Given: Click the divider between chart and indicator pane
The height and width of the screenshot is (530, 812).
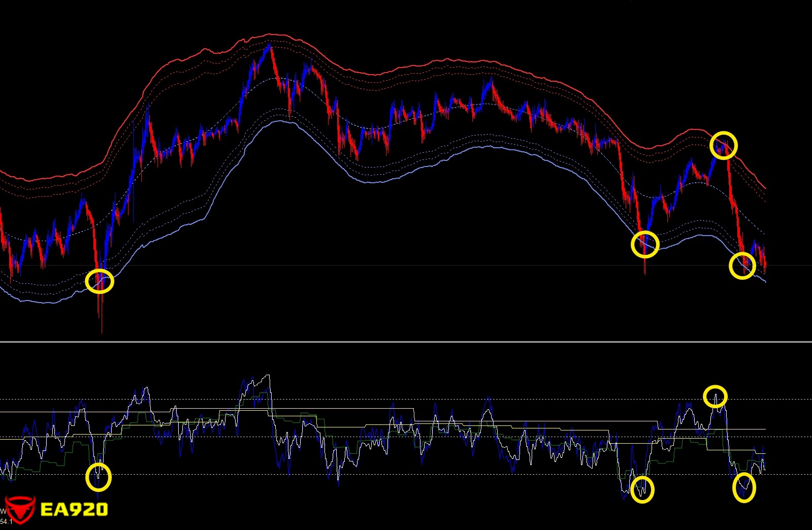Looking at the screenshot, I should [406, 342].
